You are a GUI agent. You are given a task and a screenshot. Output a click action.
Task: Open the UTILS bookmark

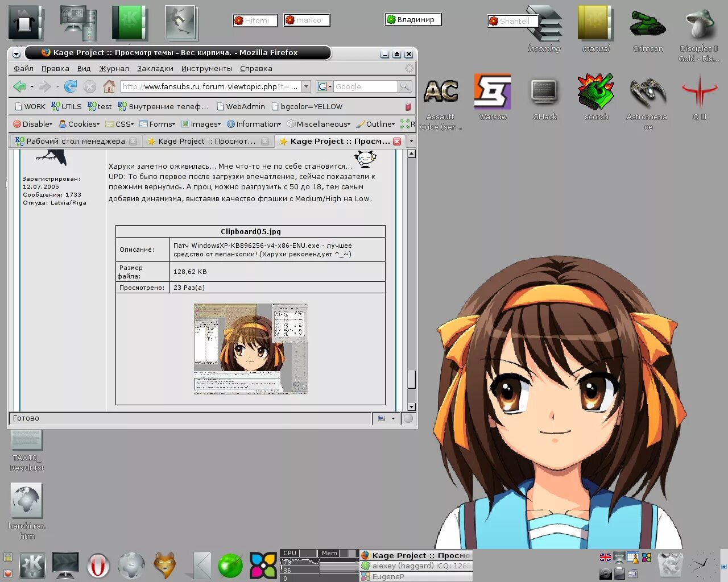tap(67, 106)
